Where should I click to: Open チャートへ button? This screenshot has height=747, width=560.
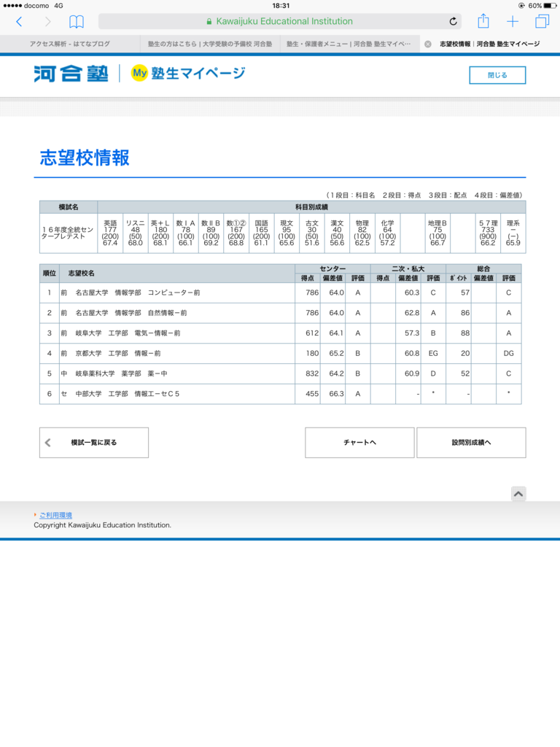pyautogui.click(x=359, y=443)
